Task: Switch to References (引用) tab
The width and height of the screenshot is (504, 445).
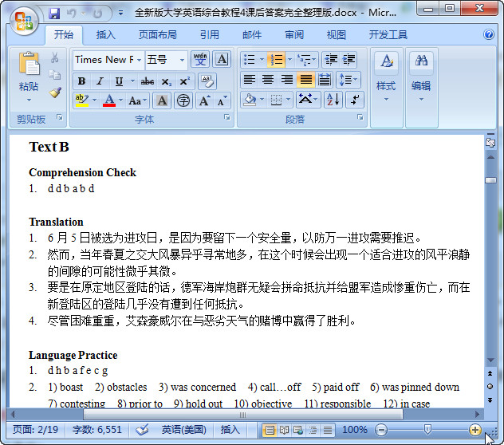Action: (210, 35)
